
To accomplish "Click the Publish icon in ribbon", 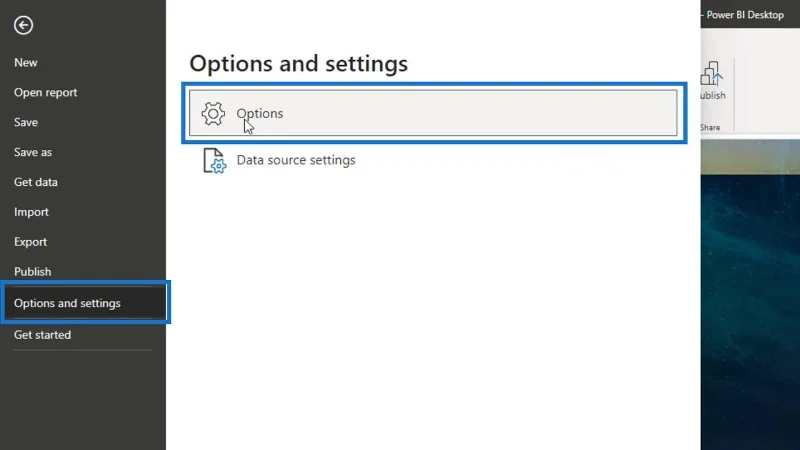I will click(x=711, y=73).
